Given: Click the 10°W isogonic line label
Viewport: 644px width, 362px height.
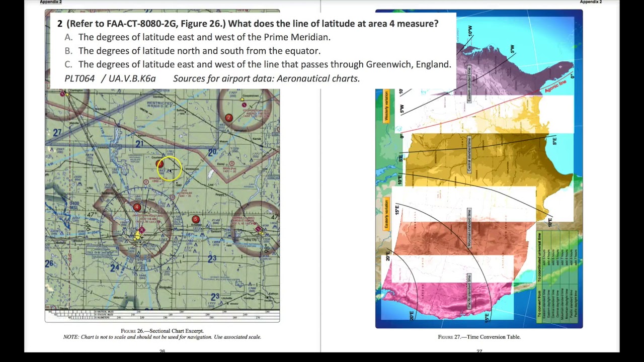Looking at the screenshot, I should point(470,31).
